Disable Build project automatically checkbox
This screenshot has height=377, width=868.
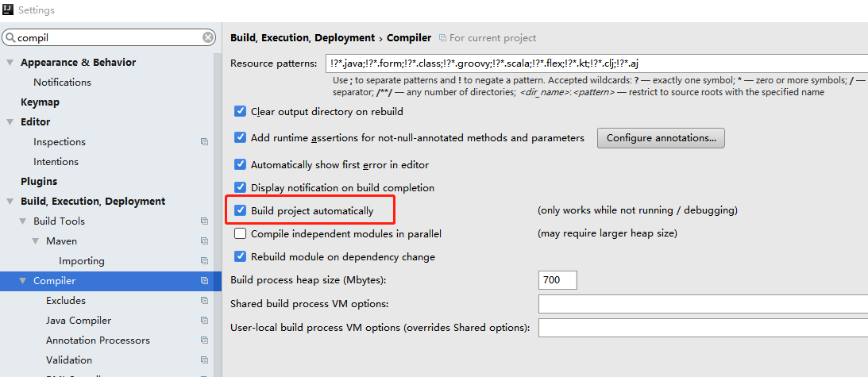tap(241, 211)
